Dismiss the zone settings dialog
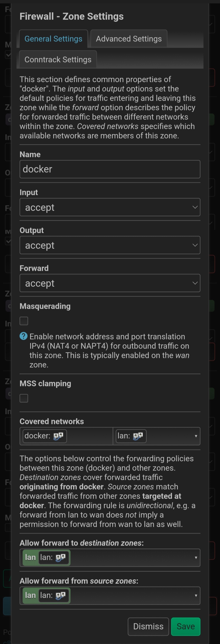The height and width of the screenshot is (644, 220). [148, 626]
